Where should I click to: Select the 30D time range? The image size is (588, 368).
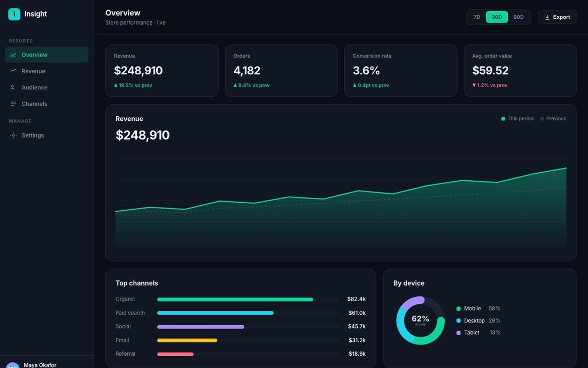click(497, 17)
